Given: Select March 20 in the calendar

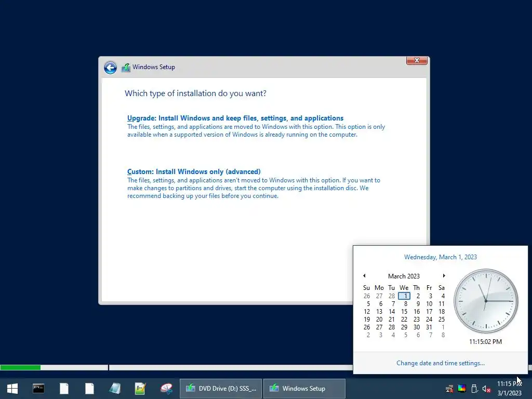Looking at the screenshot, I should pyautogui.click(x=379, y=320).
